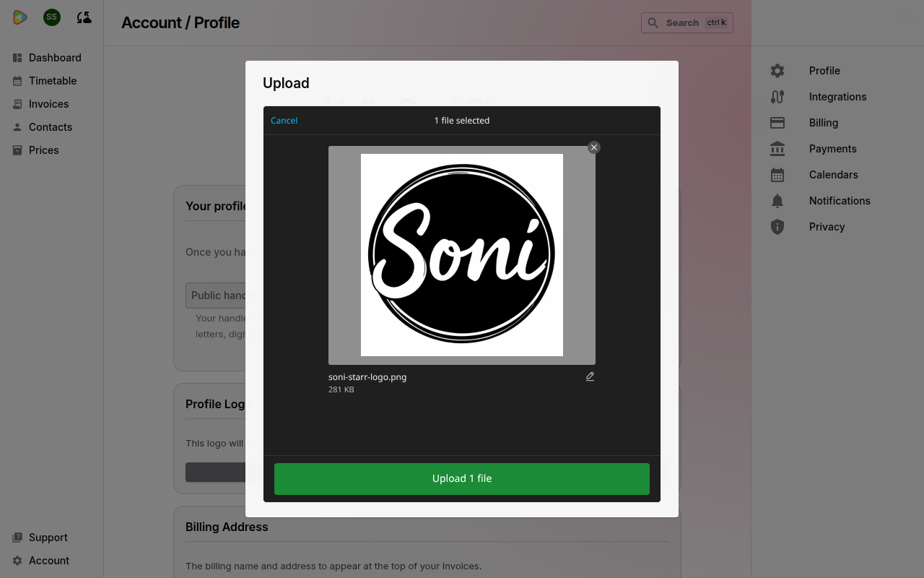
Task: Click the 'Upload' dialog title
Action: point(286,83)
